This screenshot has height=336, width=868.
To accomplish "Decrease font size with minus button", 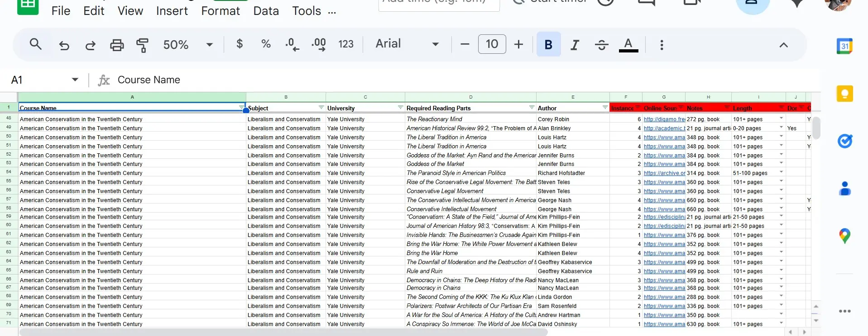I will pyautogui.click(x=465, y=44).
